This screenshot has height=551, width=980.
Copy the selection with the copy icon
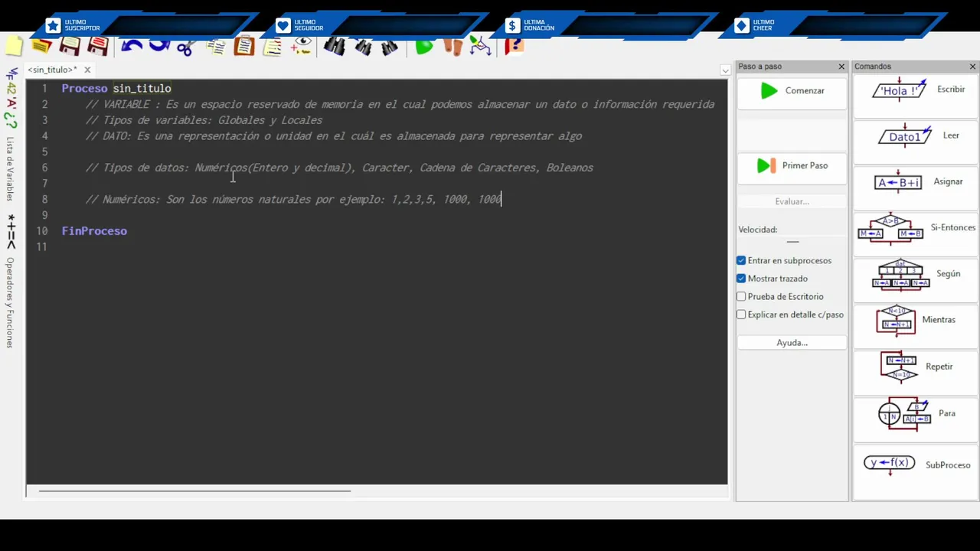215,47
